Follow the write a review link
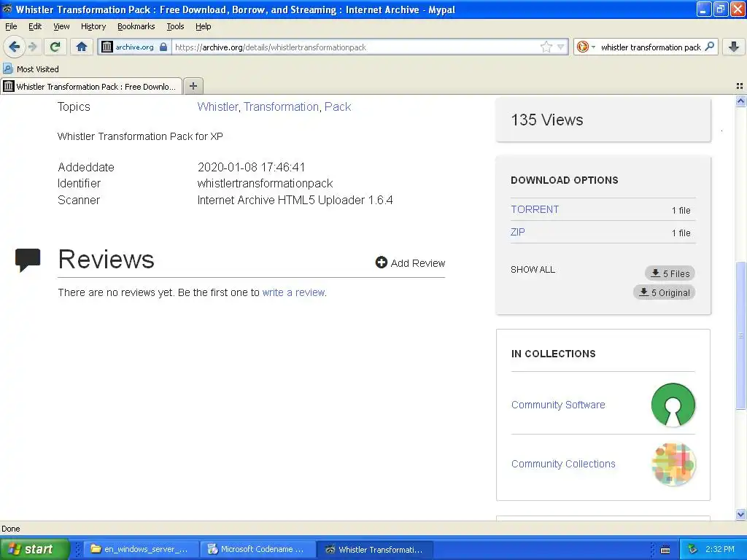Screen dimensions: 747x560 [x=293, y=292]
